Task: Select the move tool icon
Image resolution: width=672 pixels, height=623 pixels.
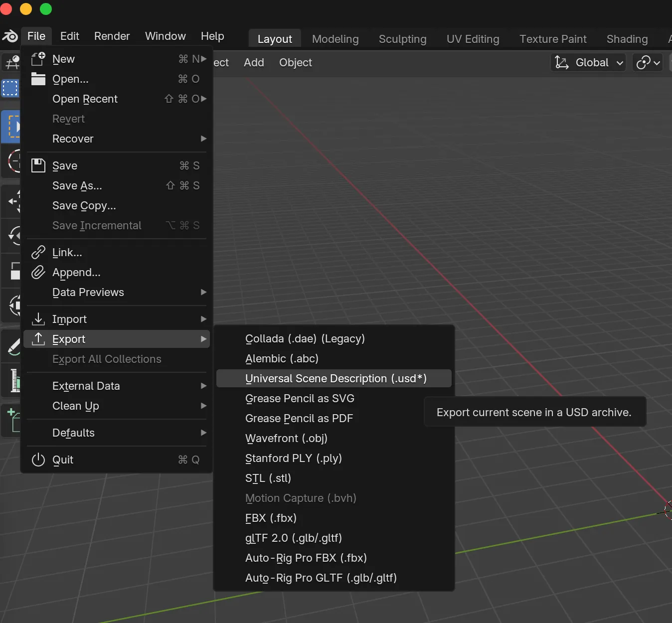Action: point(12,201)
